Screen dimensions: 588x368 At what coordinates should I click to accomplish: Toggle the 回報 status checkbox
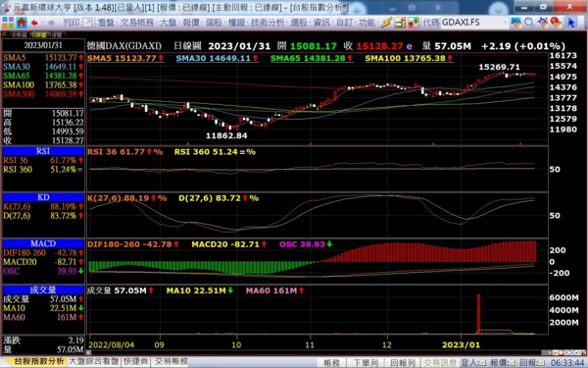click(541, 363)
